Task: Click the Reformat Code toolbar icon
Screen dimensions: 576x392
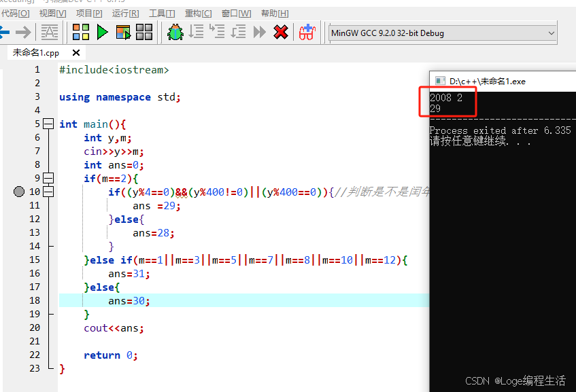Action: tap(49, 33)
